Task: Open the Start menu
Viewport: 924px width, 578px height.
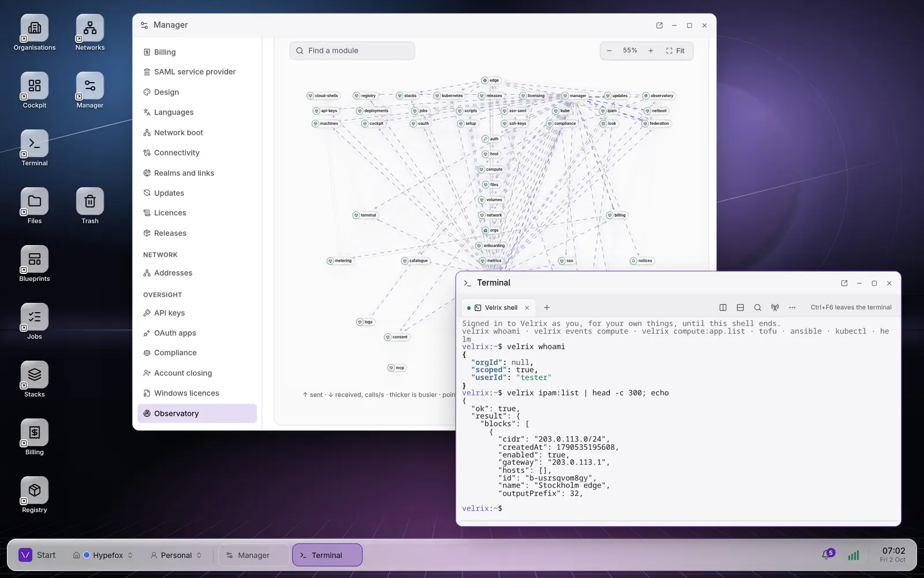Action: pyautogui.click(x=38, y=555)
